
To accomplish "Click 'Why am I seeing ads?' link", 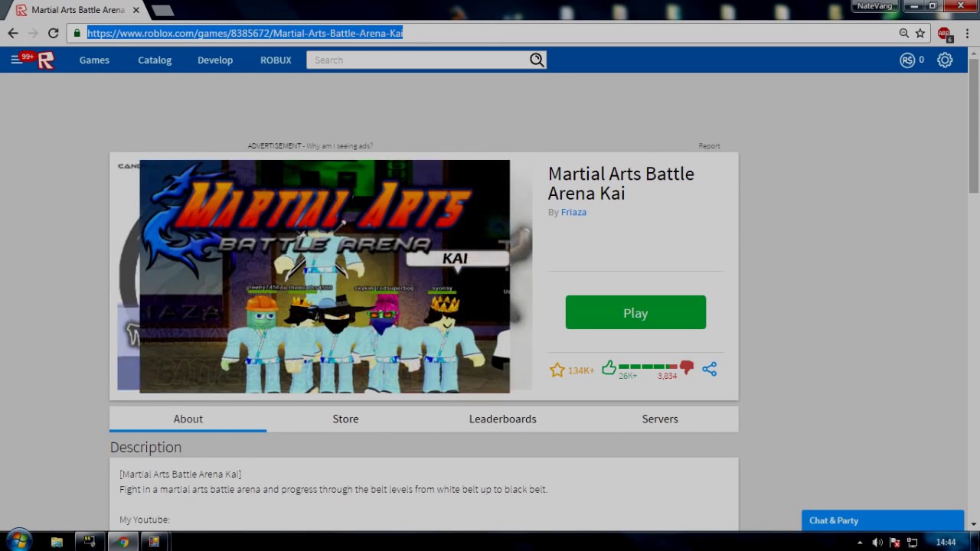I will point(339,145).
